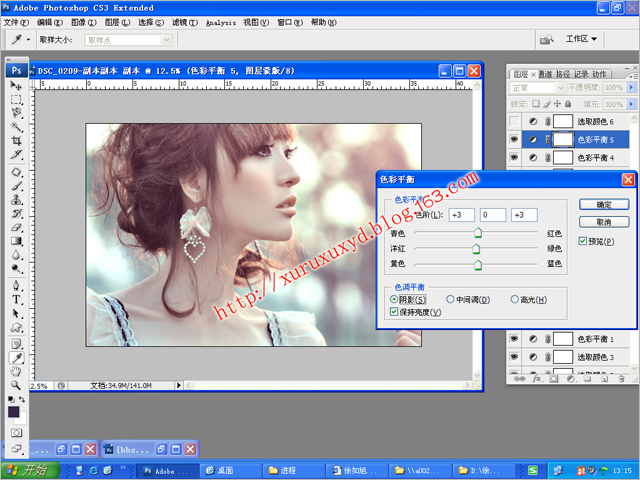Hide the 色彩平衡 4 layer
The height and width of the screenshot is (480, 640).
tap(514, 158)
